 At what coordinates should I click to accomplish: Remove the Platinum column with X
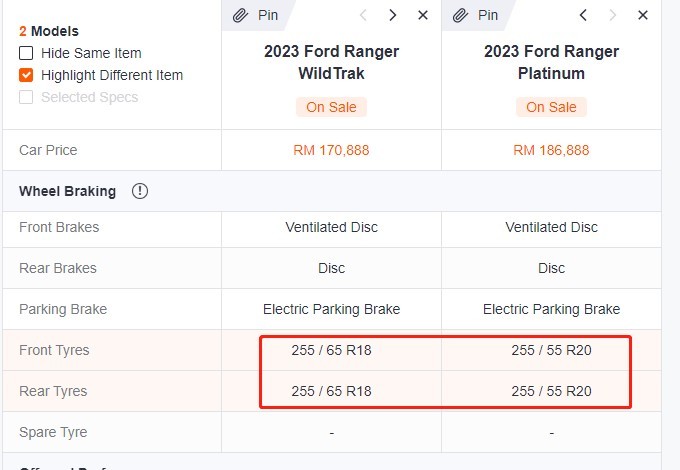pyautogui.click(x=643, y=15)
